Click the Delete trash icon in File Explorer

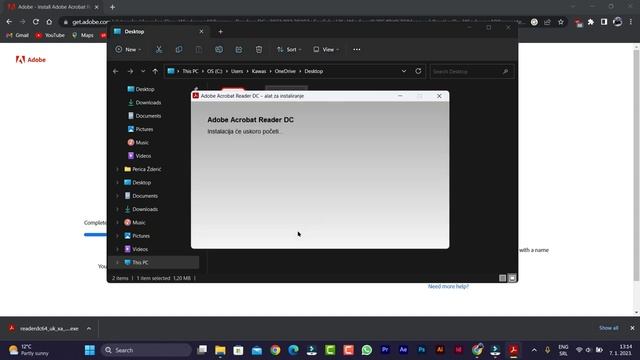coord(259,49)
